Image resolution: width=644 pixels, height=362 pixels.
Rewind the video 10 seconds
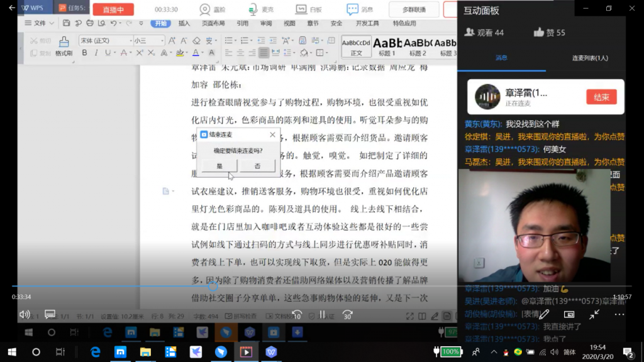[297, 315]
